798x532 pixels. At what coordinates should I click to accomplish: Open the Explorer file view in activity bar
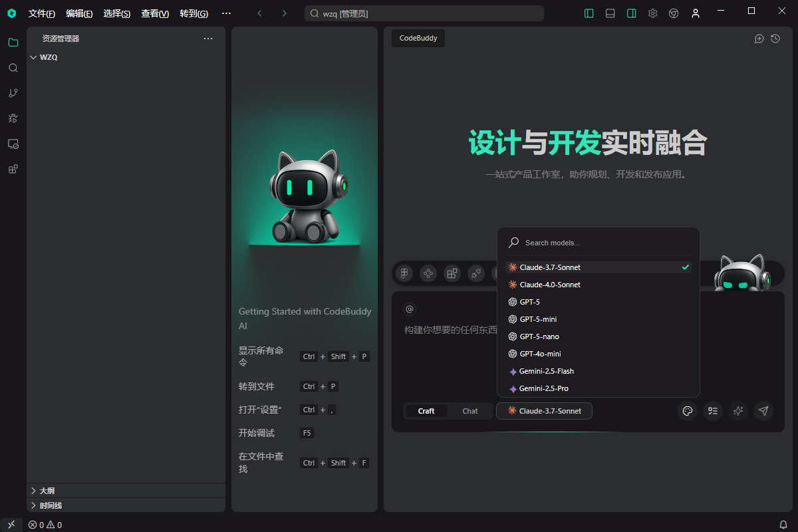[x=13, y=42]
